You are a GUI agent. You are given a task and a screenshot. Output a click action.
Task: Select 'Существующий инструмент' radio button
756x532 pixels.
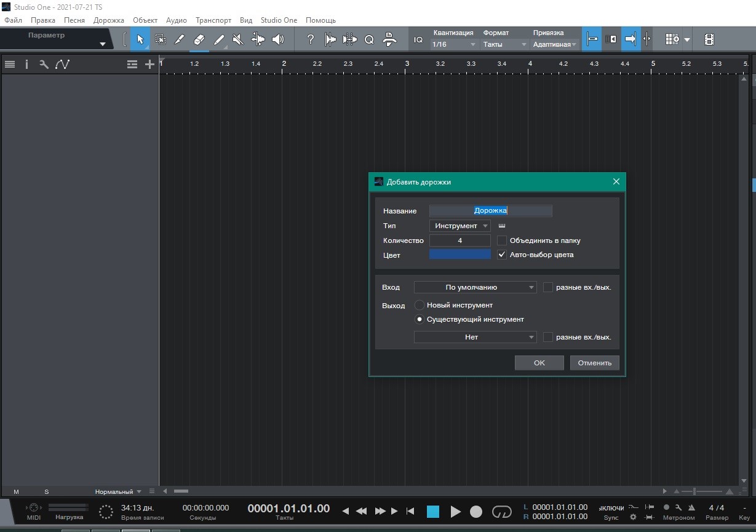coord(420,319)
